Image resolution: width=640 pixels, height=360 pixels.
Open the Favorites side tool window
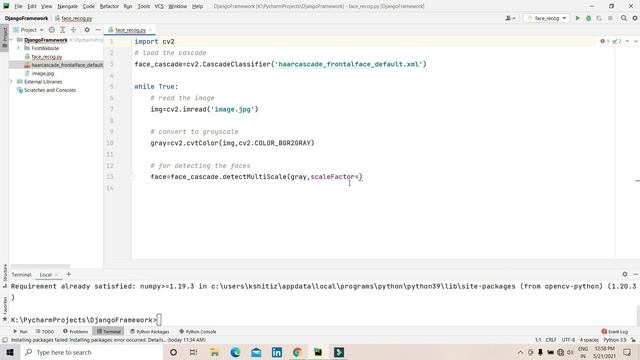click(5, 308)
